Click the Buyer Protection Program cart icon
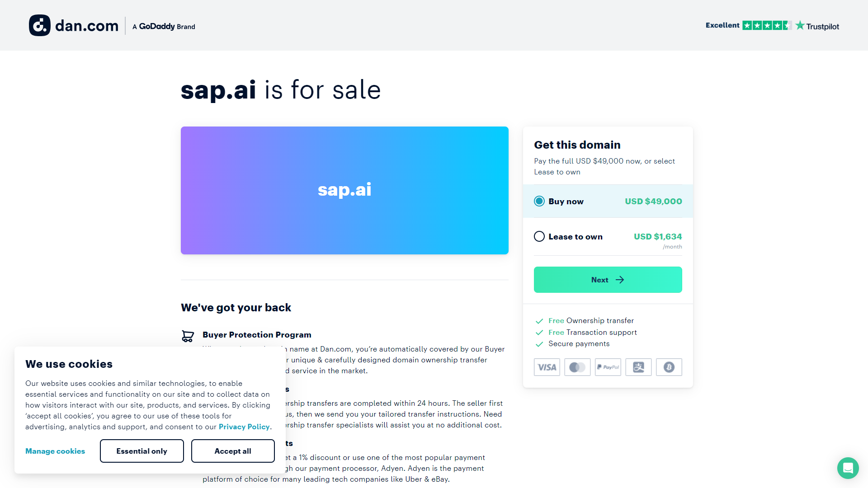Image resolution: width=868 pixels, height=488 pixels. [x=188, y=336]
